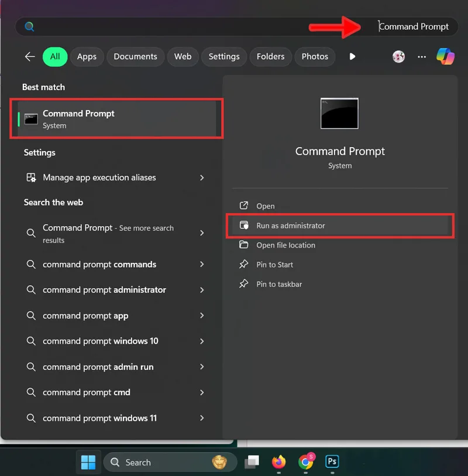
Task: Search web for command prompt app
Action: coord(117,316)
